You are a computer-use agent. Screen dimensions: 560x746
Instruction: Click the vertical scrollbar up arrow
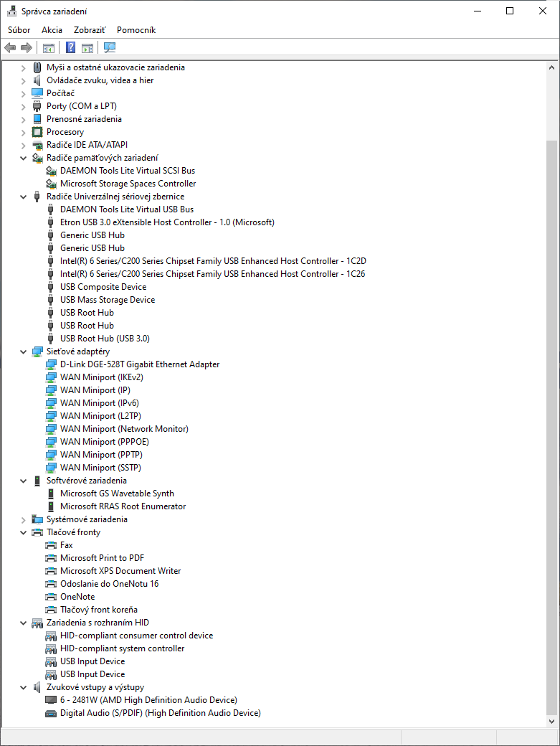(551, 67)
